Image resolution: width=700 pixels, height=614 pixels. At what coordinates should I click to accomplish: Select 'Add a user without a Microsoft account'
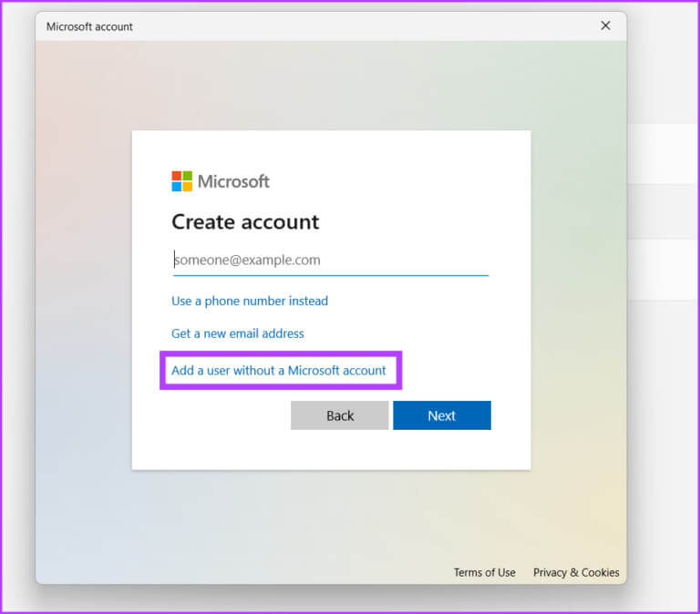279,371
